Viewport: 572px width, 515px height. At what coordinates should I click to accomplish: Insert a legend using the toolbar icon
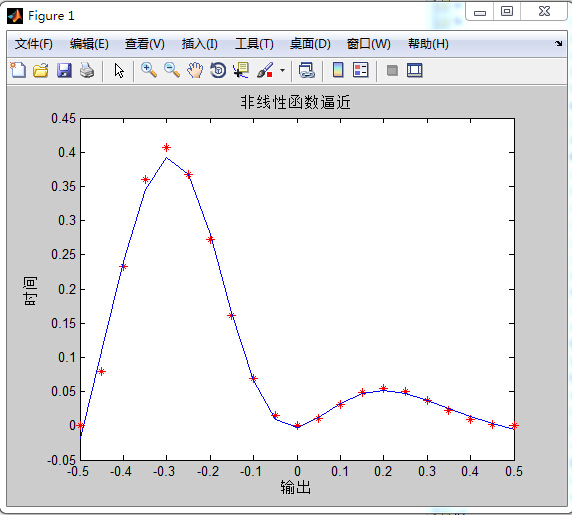pos(361,70)
